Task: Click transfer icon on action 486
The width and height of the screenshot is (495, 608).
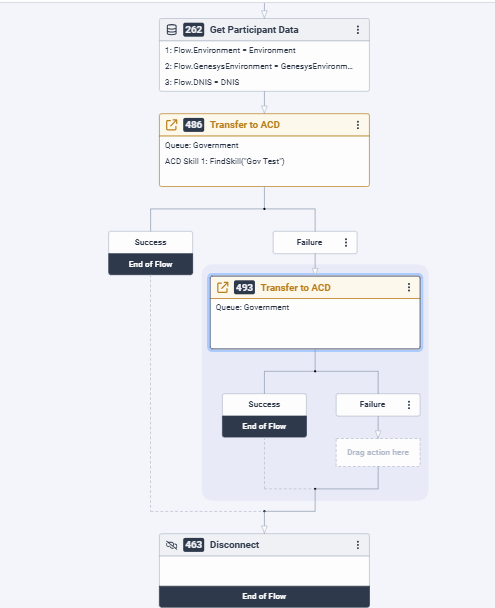Action: pos(171,125)
